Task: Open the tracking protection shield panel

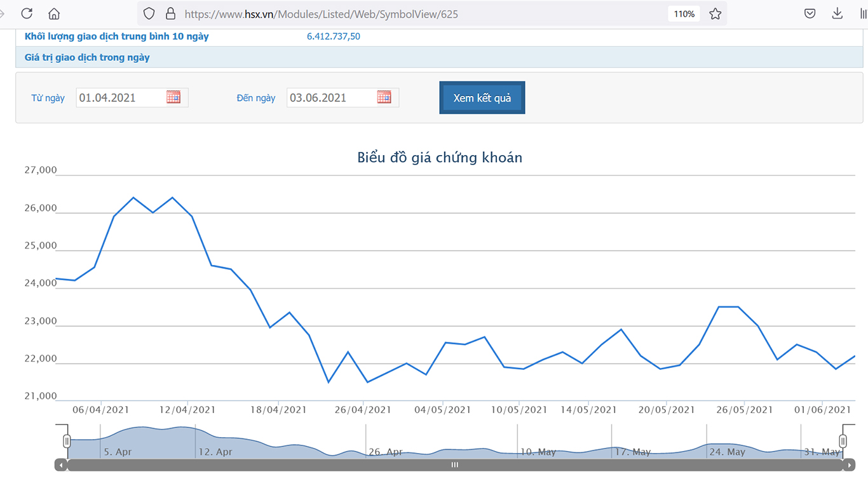Action: pos(149,13)
